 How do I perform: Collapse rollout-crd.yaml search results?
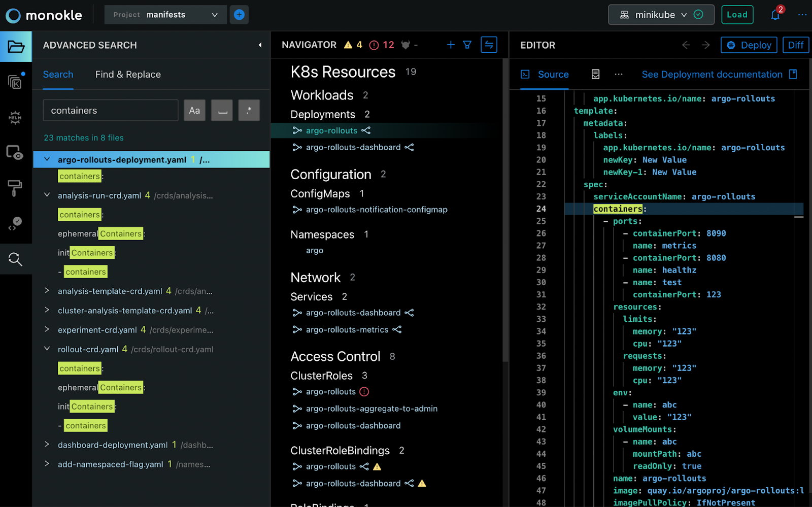point(47,349)
